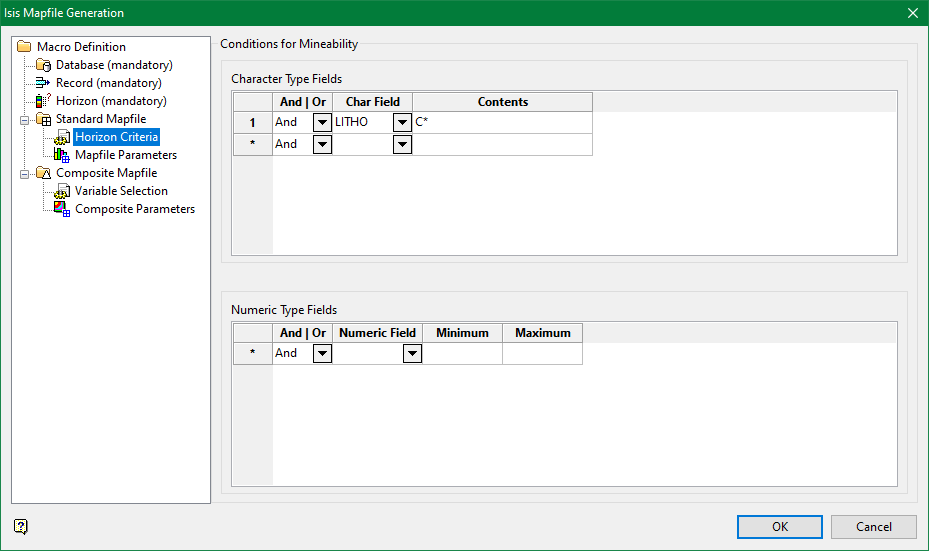Click Contents cell containing C*
This screenshot has height=551, width=929.
[502, 122]
